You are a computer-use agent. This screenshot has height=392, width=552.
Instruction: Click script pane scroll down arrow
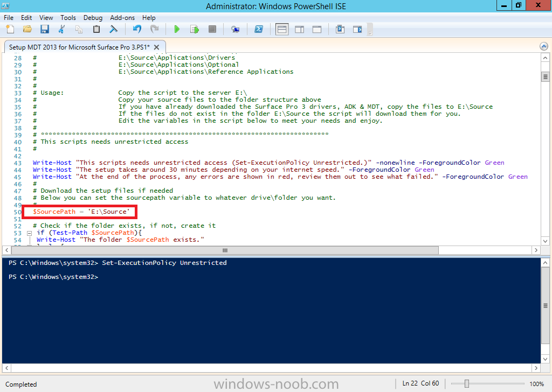[546, 241]
